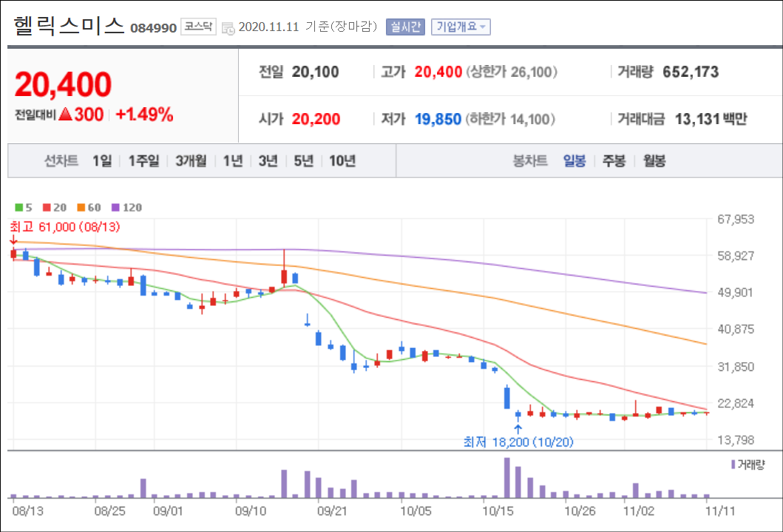783x532 pixels.
Task: Click the 거래량 value 652,173
Action: (691, 72)
